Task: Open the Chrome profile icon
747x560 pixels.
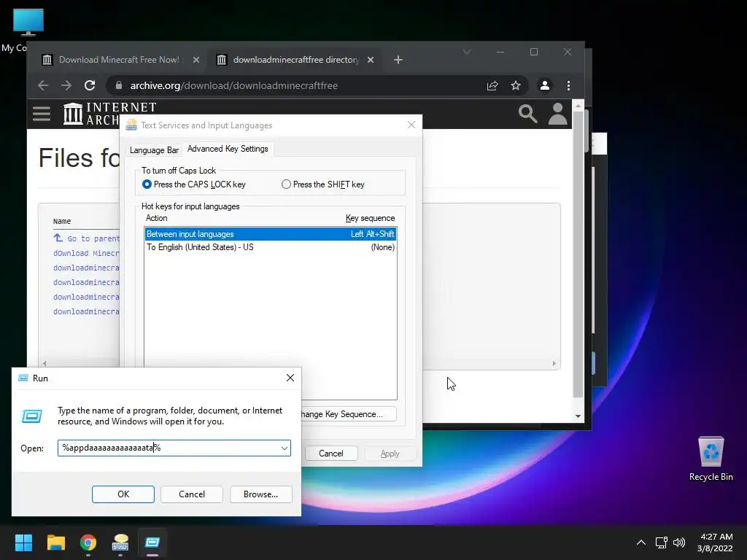Action: [544, 85]
